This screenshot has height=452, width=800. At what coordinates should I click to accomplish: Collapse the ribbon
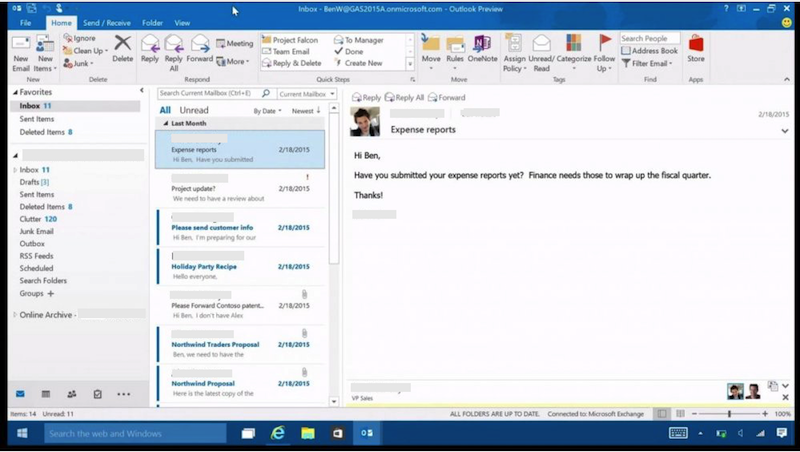786,80
